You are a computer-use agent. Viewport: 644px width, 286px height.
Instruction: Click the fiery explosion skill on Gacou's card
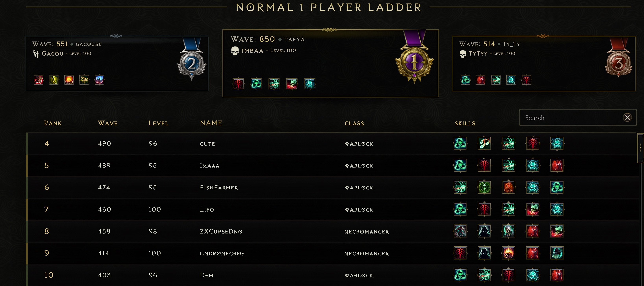pyautogui.click(x=69, y=80)
